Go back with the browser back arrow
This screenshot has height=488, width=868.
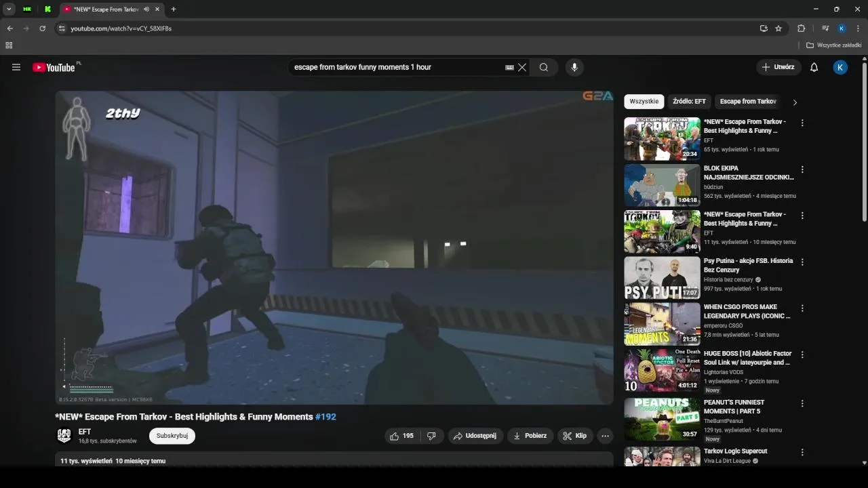tap(9, 28)
